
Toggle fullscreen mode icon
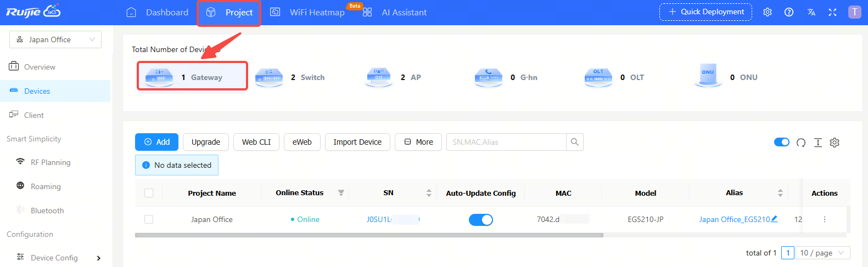[x=832, y=12]
